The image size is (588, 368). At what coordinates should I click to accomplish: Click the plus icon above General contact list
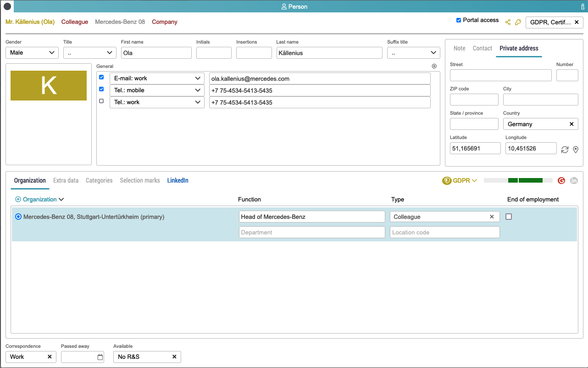pos(434,66)
